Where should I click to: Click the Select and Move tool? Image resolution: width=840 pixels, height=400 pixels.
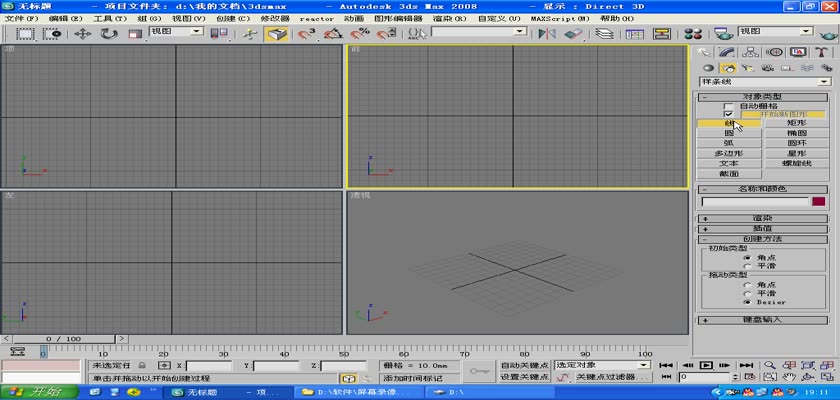pos(82,34)
